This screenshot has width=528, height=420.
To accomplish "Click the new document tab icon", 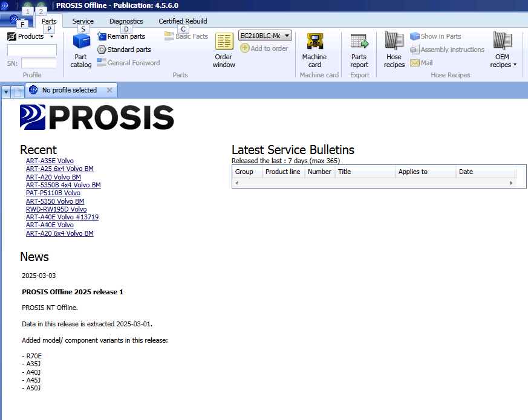I will tap(18, 91).
